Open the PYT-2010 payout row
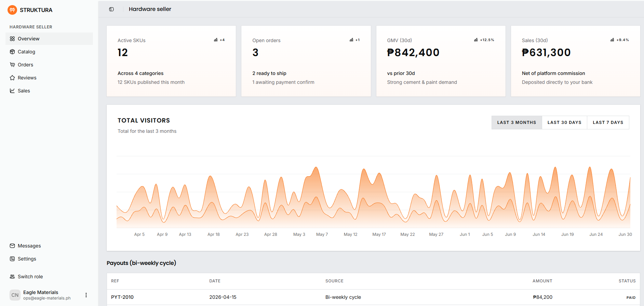Screen dimensions: 644x306 tap(373, 297)
